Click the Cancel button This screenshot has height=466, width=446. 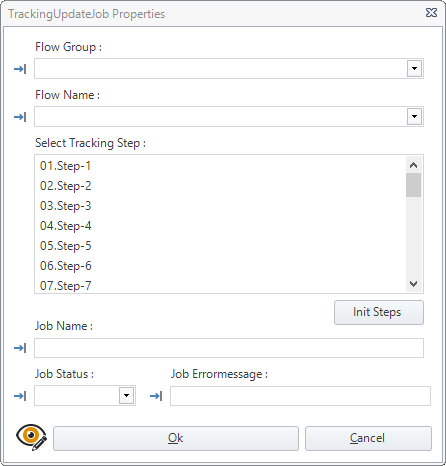point(368,438)
